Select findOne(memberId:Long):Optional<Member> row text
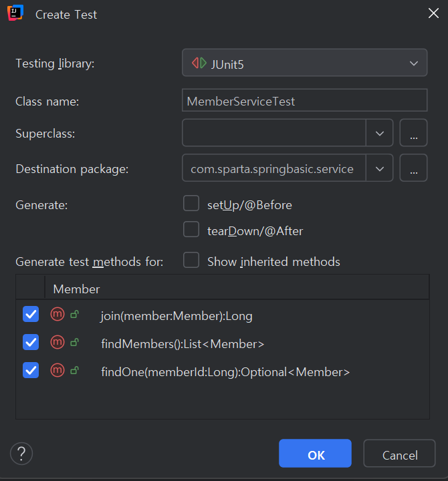The image size is (448, 481). [225, 372]
